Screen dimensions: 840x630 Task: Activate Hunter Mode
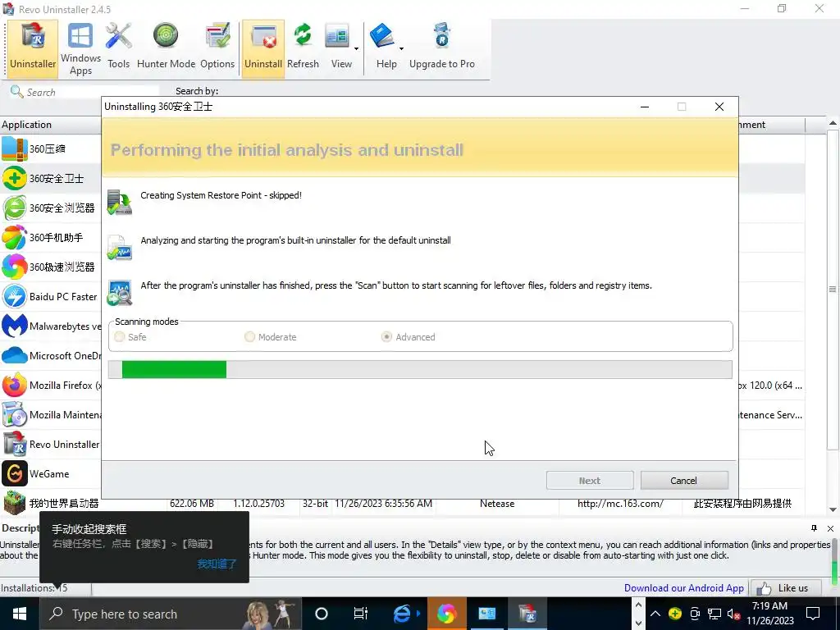pos(166,48)
